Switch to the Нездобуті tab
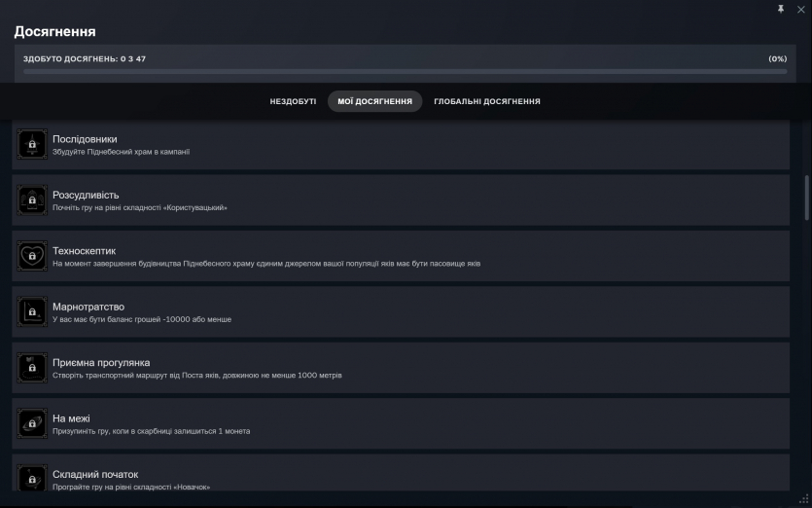This screenshot has width=812, height=508. point(293,101)
